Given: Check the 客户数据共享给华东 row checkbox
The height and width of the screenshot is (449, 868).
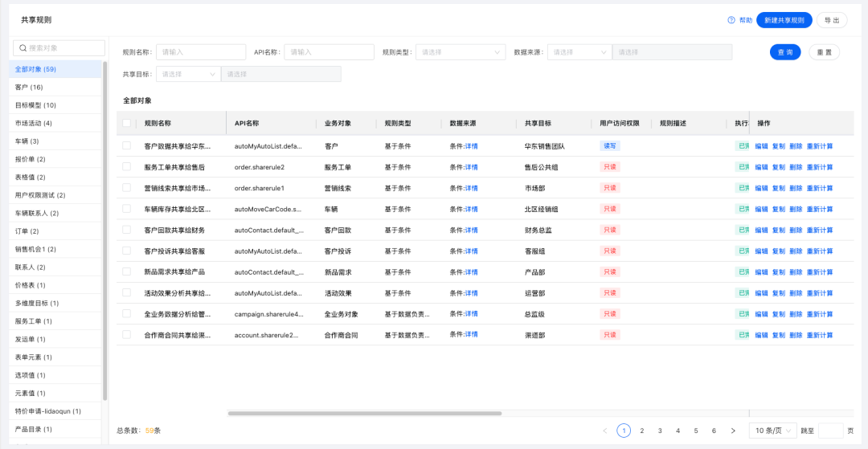Looking at the screenshot, I should tap(126, 146).
